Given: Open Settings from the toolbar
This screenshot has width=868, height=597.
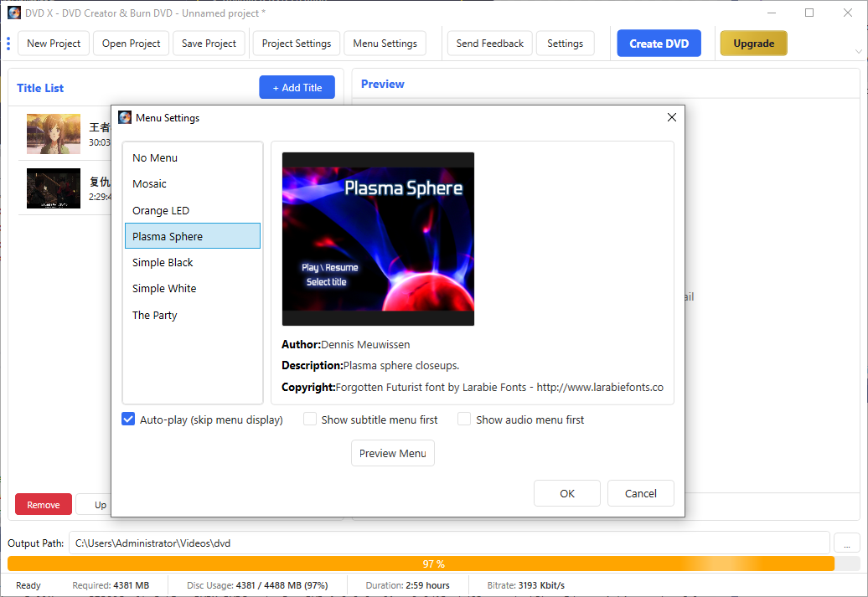Looking at the screenshot, I should click(566, 44).
